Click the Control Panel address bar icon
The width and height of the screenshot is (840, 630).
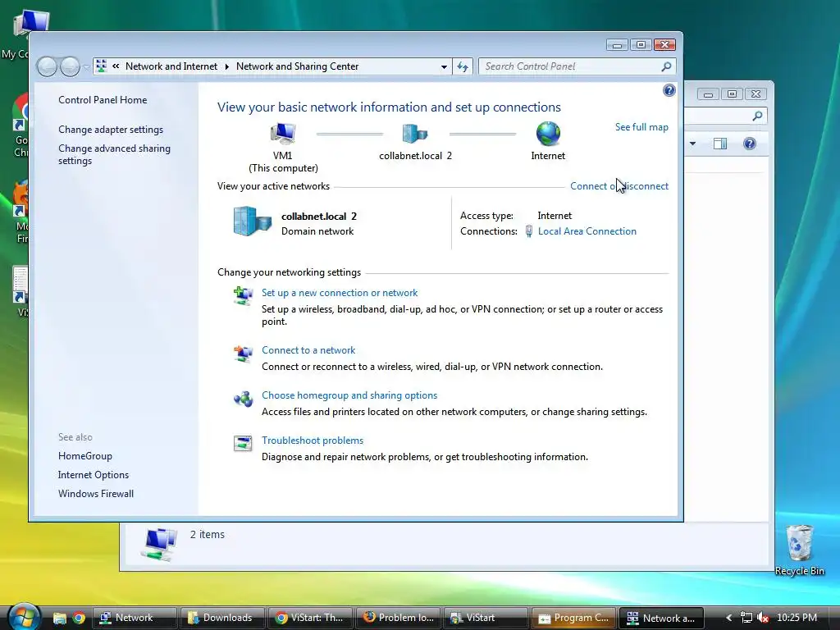pyautogui.click(x=101, y=66)
